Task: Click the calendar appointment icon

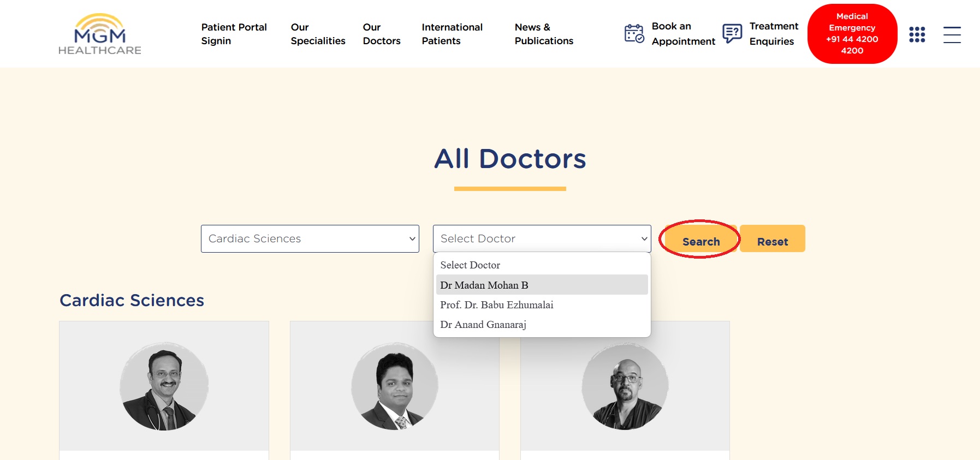Action: (x=634, y=33)
